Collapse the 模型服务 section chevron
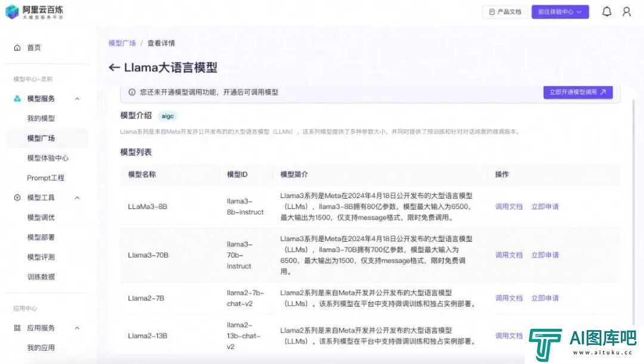 (77, 98)
